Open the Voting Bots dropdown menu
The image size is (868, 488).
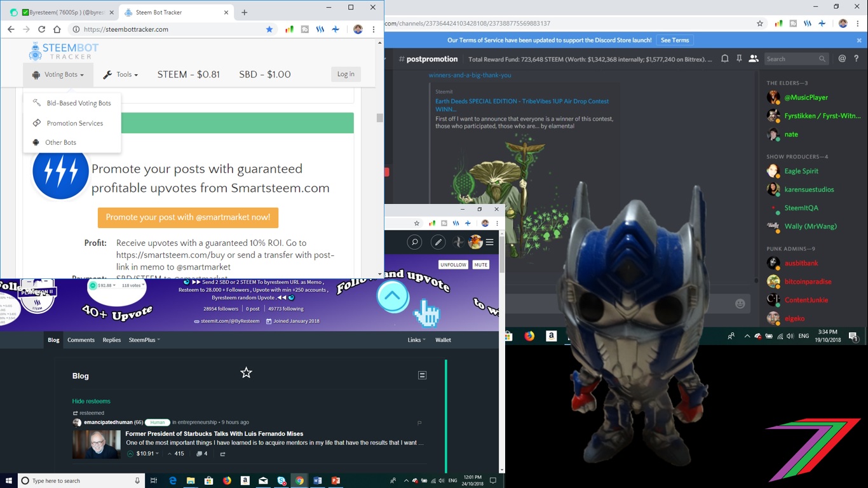point(58,74)
